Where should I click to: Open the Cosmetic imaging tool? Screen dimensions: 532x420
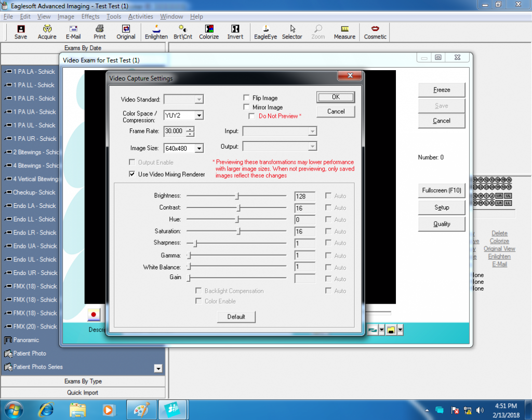tap(375, 32)
